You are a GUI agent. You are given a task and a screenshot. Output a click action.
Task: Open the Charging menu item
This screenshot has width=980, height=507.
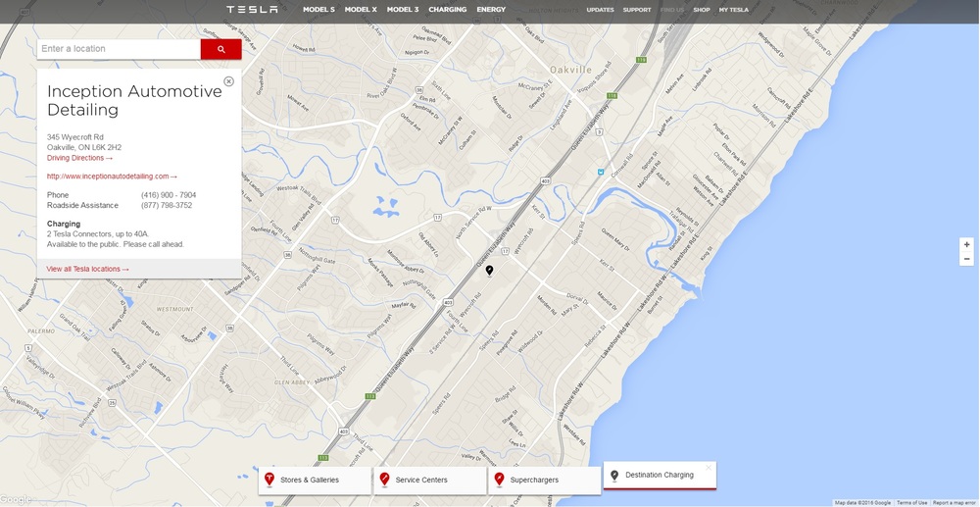tap(448, 10)
